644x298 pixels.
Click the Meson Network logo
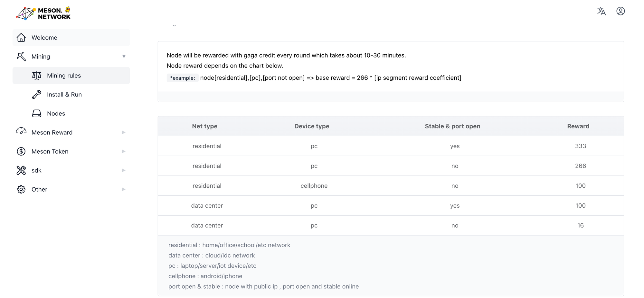point(43,14)
